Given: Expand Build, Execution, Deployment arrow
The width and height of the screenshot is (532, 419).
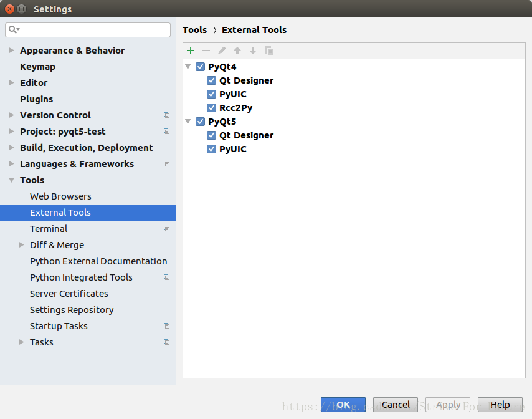Looking at the screenshot, I should (12, 147).
